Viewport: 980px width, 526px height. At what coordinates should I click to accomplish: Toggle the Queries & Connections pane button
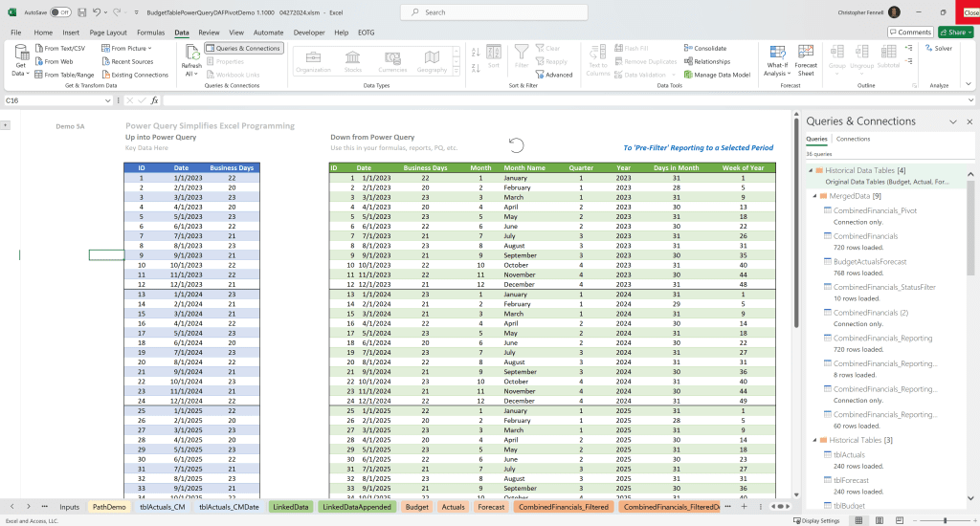[x=244, y=48]
